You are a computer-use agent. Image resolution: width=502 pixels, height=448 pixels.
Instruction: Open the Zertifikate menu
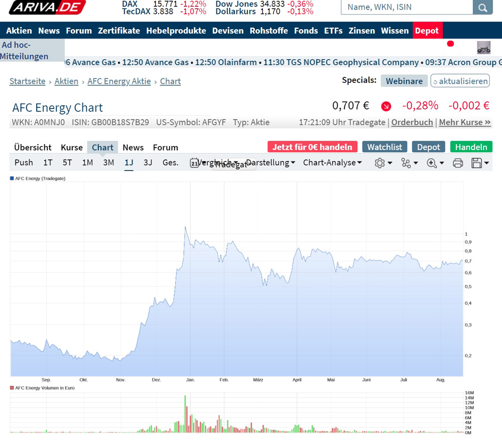pyautogui.click(x=119, y=31)
